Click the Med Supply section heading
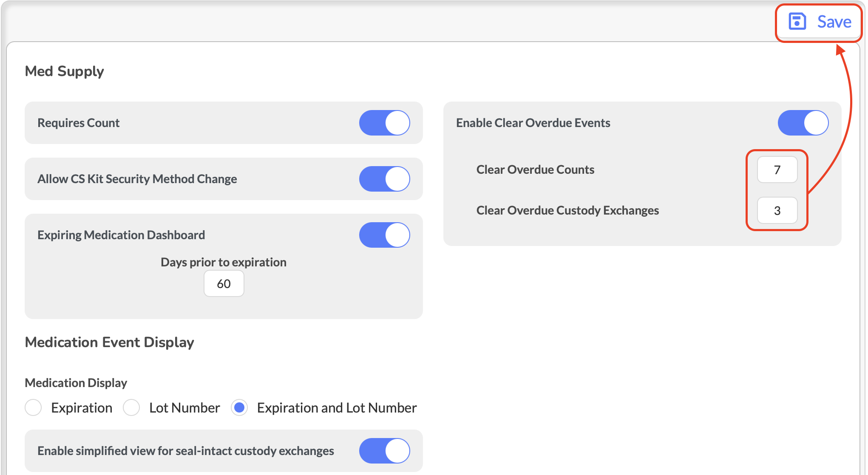The width and height of the screenshot is (868, 475). click(64, 71)
